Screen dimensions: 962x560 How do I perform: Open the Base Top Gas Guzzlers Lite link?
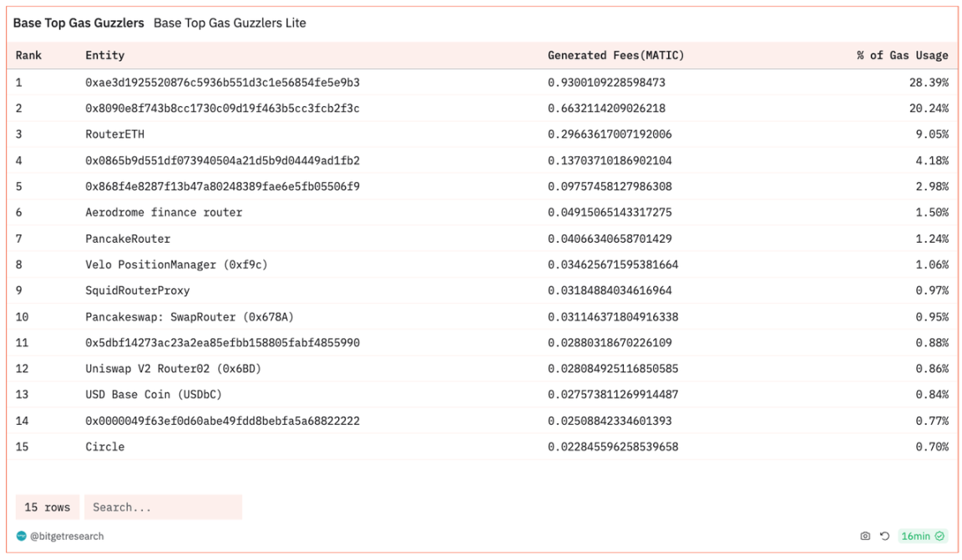click(230, 23)
